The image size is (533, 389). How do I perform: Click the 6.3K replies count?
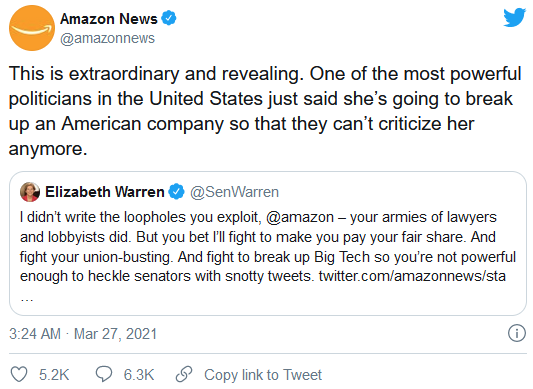coord(139,375)
